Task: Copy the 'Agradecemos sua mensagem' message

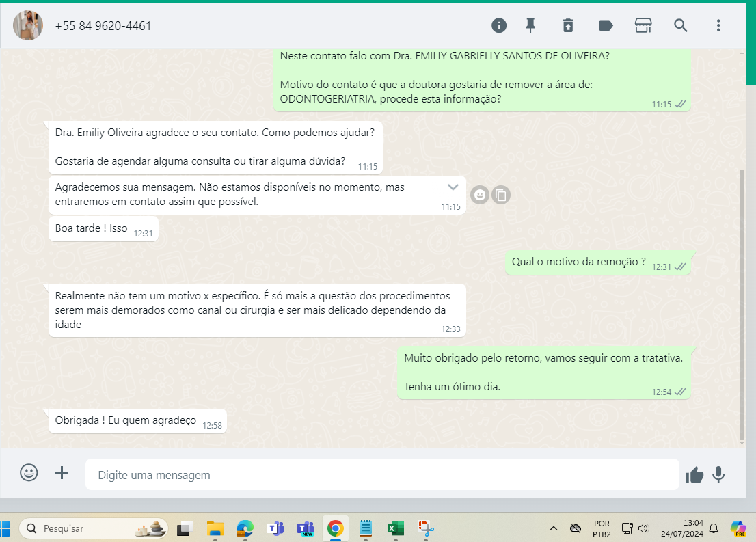Action: pyautogui.click(x=501, y=195)
